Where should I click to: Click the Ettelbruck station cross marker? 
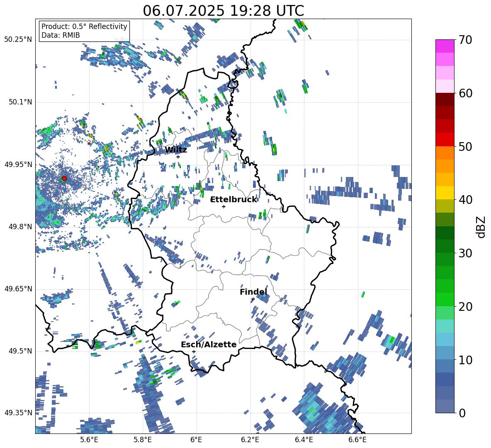click(224, 206)
